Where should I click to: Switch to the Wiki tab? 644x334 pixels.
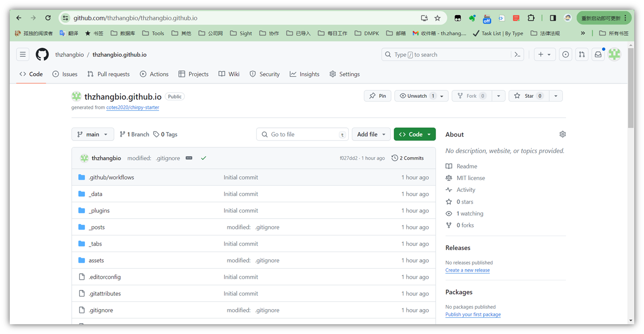229,74
